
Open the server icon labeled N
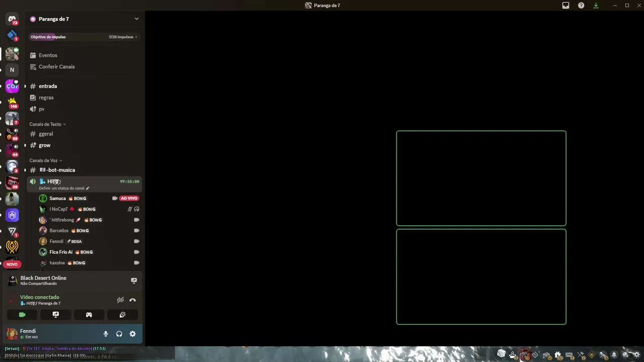point(12,70)
